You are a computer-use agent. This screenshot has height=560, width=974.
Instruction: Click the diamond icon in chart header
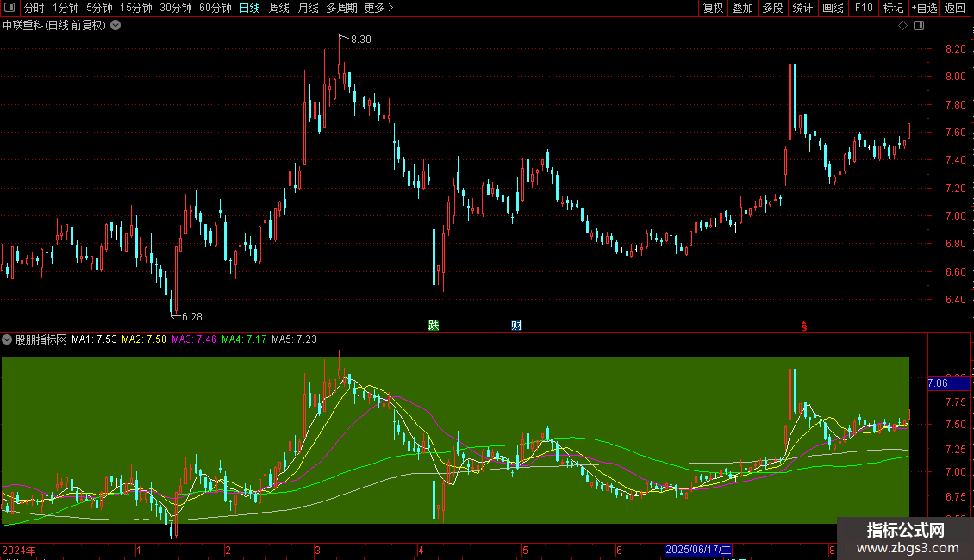pos(903,26)
